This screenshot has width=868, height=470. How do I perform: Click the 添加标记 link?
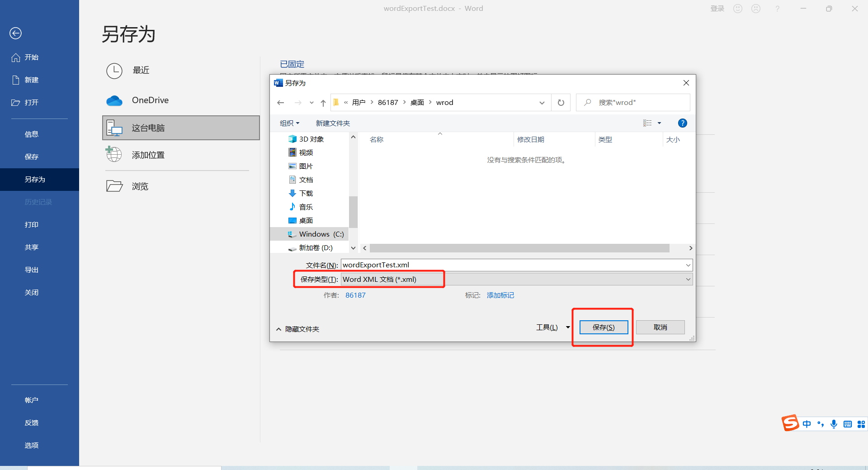[500, 295]
